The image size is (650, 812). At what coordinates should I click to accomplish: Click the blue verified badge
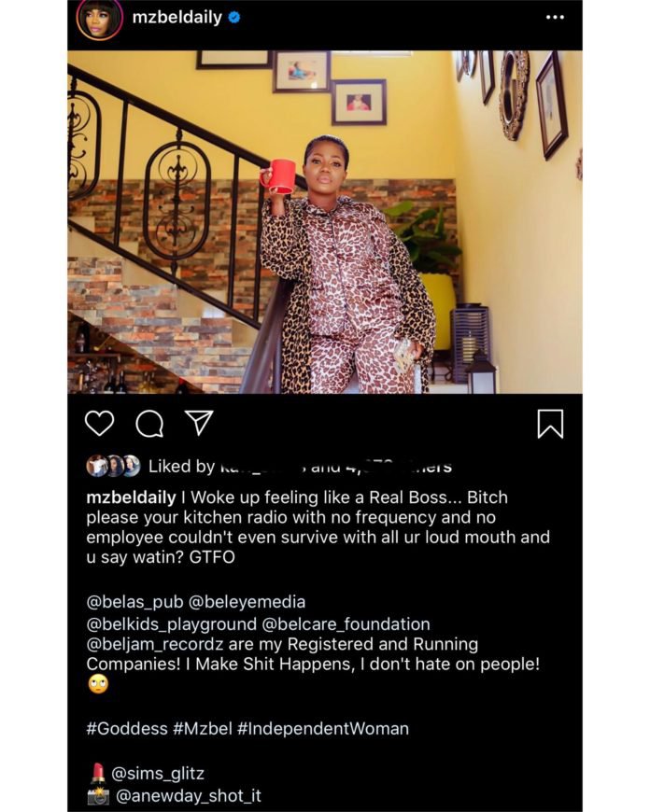tap(234, 18)
